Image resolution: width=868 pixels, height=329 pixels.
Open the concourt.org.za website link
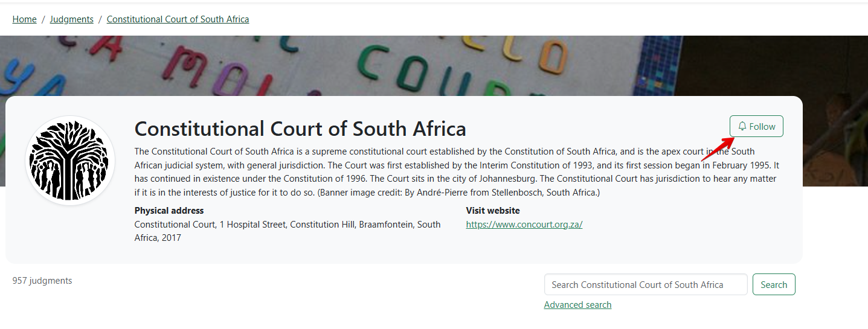[x=524, y=225]
